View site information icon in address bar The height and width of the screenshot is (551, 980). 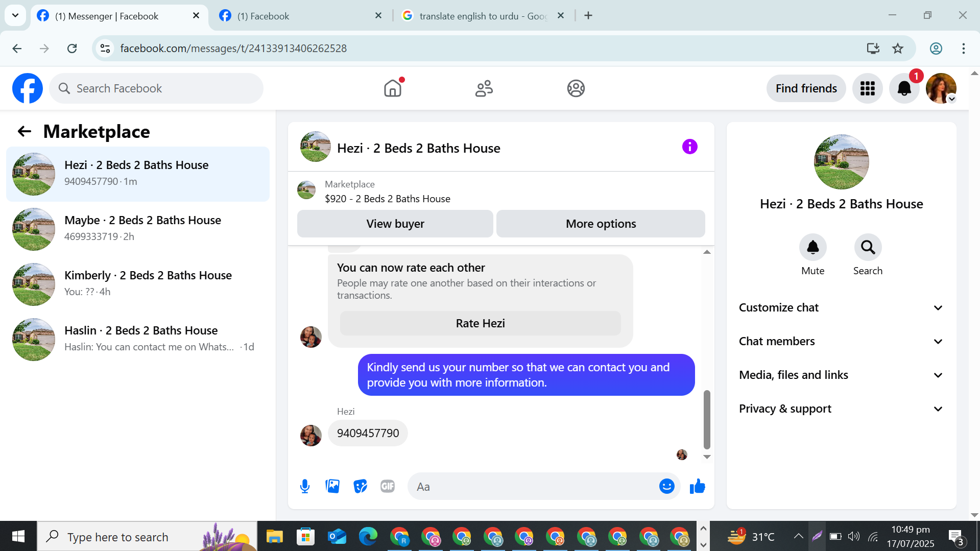tap(105, 49)
